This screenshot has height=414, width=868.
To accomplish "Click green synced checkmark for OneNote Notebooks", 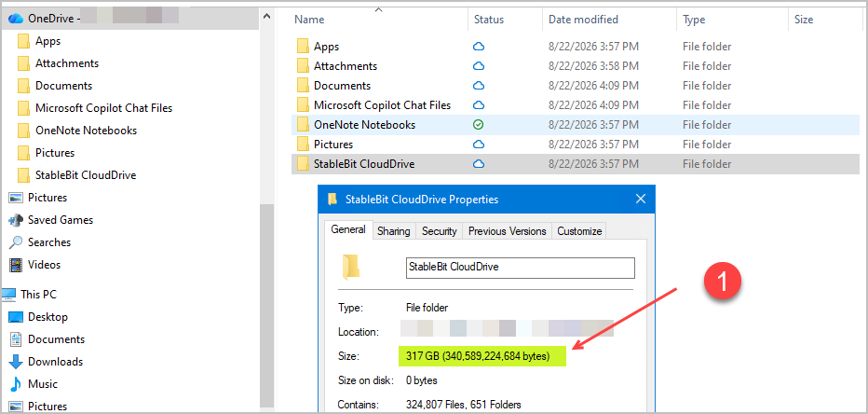I will pyautogui.click(x=479, y=125).
